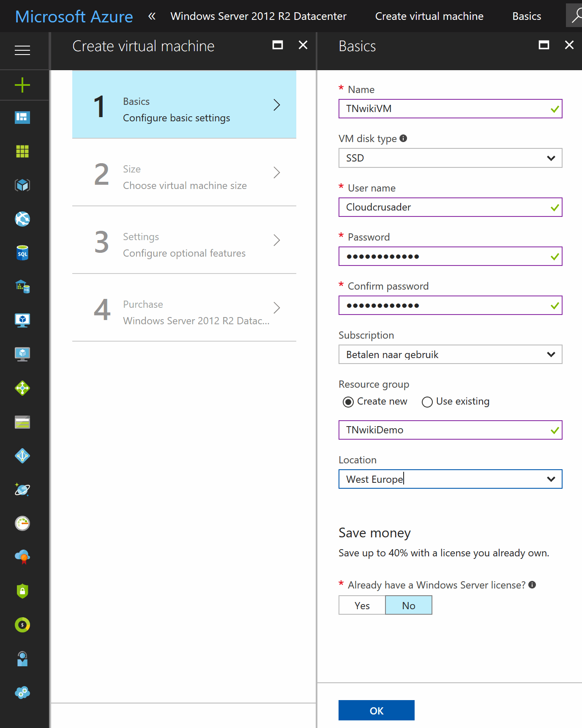Open the Security Center shield icon
The height and width of the screenshot is (728, 582).
coord(22,591)
